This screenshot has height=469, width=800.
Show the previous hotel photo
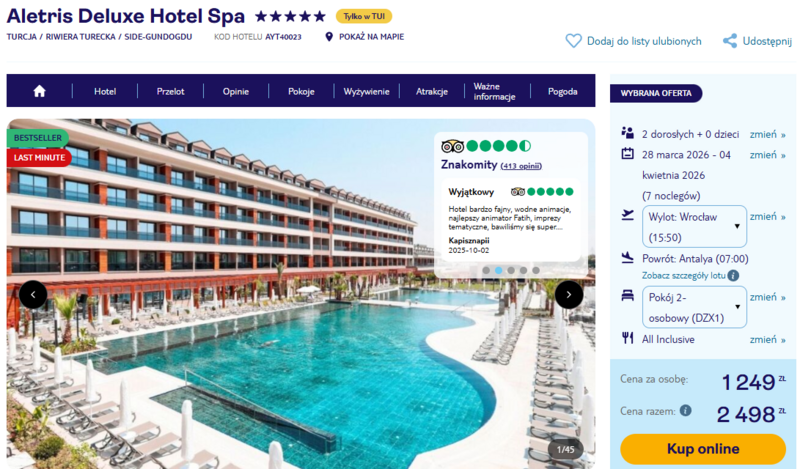[33, 294]
